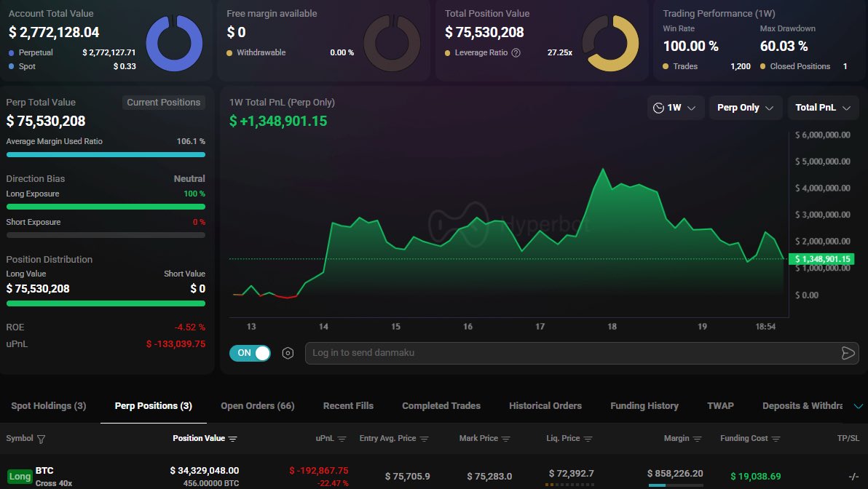The image size is (868, 489).
Task: Click the Spot $ 0.33 legend entry
Action: (72, 66)
